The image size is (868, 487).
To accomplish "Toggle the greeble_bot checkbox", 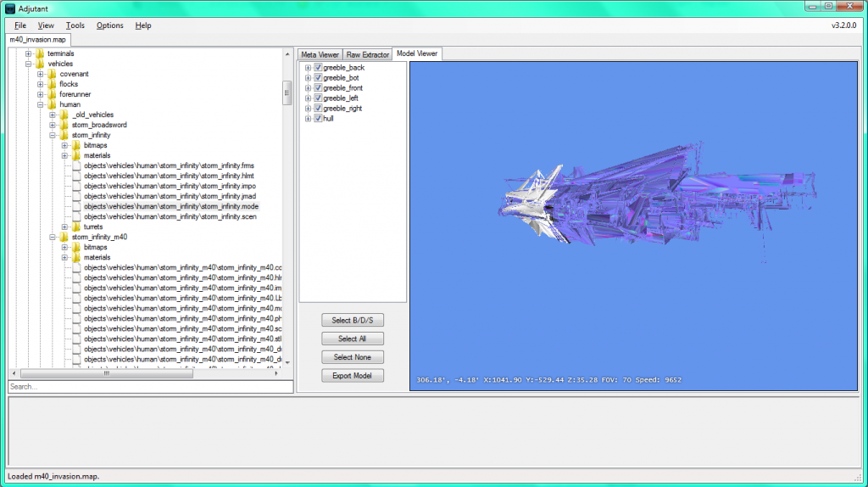I will (x=319, y=77).
